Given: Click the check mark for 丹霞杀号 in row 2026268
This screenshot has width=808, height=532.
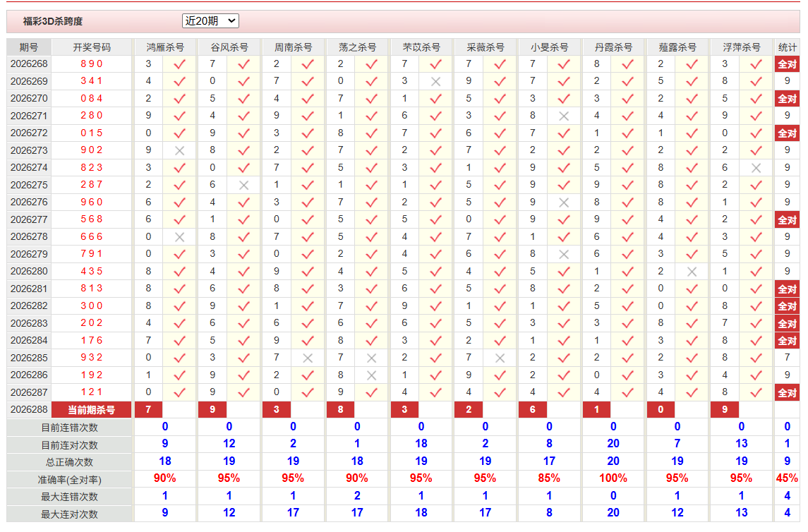Looking at the screenshot, I should [x=627, y=64].
